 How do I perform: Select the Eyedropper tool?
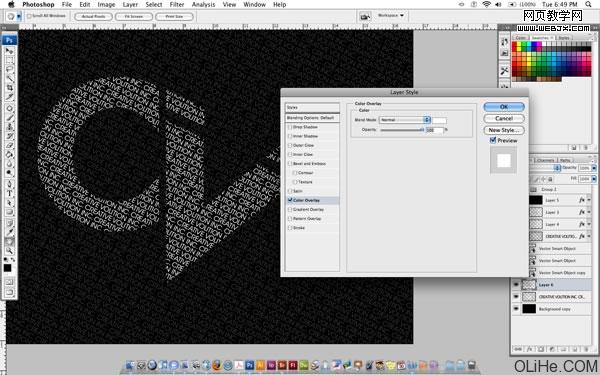pyautogui.click(x=10, y=232)
